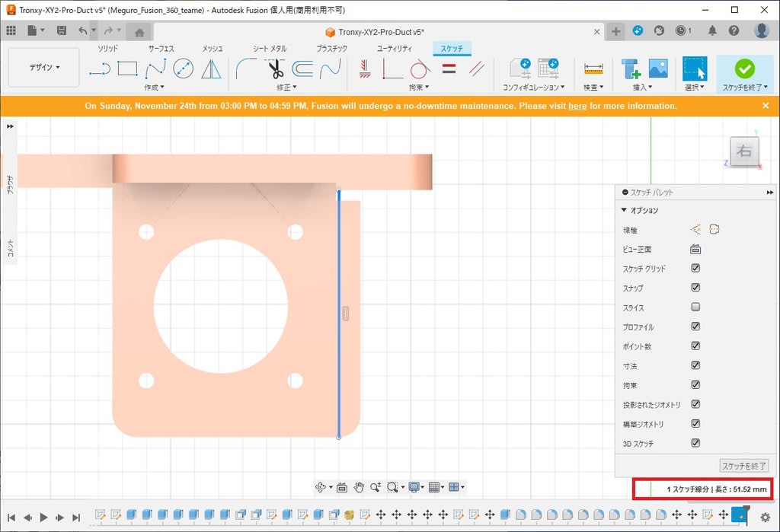The image size is (780, 532).
Task: Toggle the Constraints checkbox
Action: tap(695, 384)
